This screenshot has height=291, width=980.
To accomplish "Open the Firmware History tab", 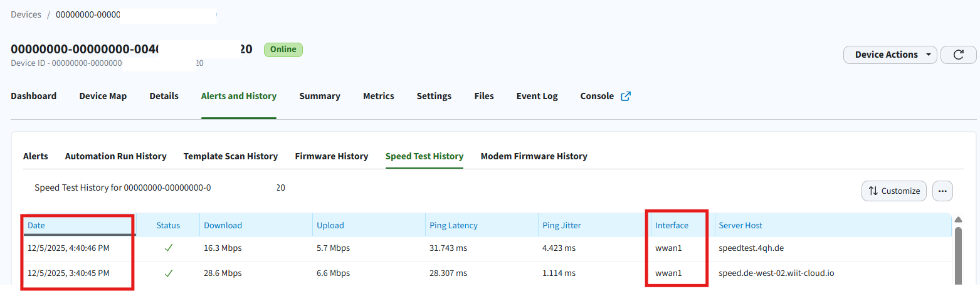I will 331,156.
